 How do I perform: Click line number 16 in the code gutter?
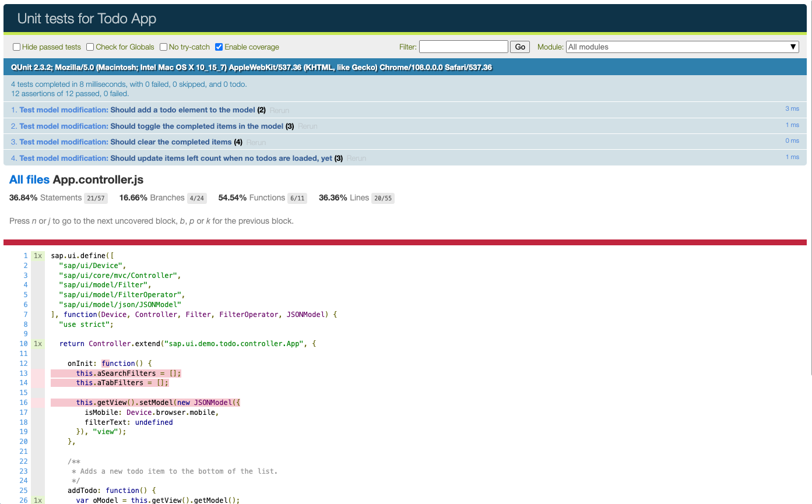point(23,403)
